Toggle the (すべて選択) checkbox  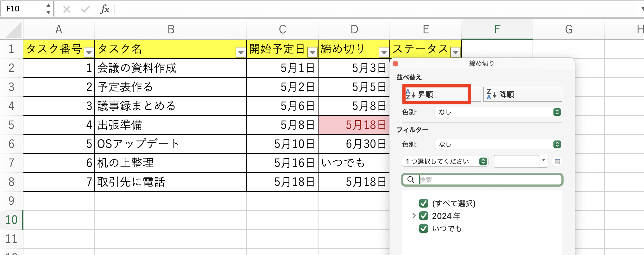pyautogui.click(x=423, y=203)
